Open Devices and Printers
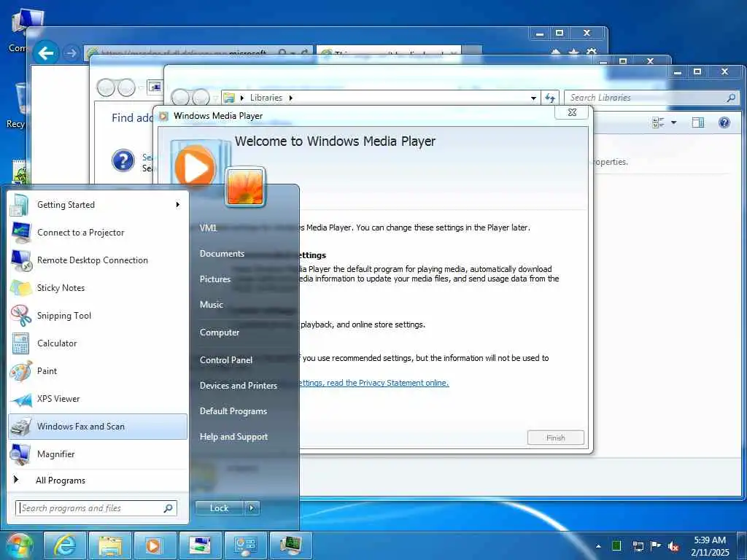 [239, 386]
